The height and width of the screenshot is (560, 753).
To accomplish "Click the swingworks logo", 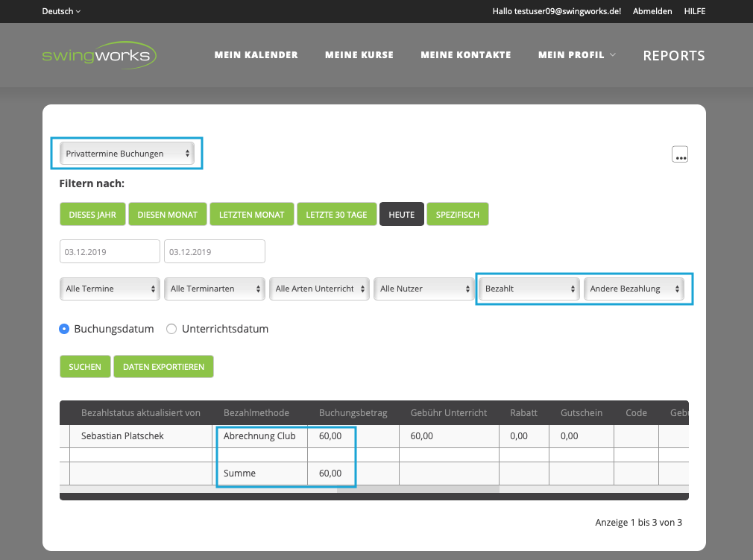I will pyautogui.click(x=99, y=55).
